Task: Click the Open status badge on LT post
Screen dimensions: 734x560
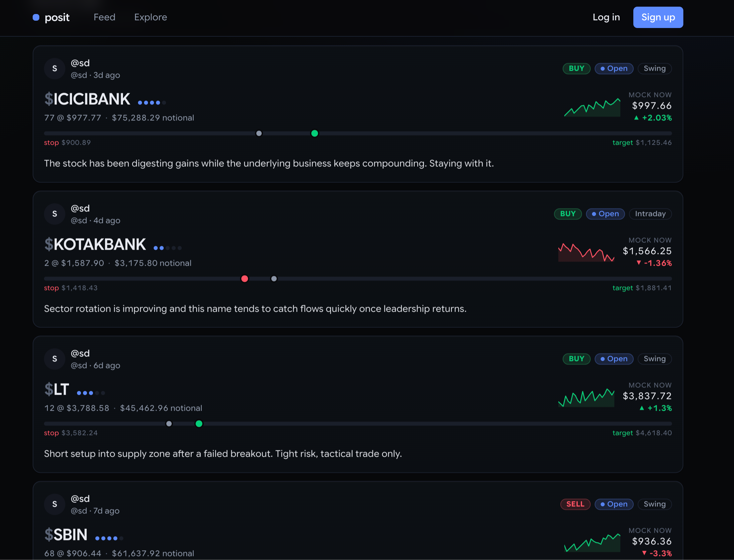Action: point(614,359)
